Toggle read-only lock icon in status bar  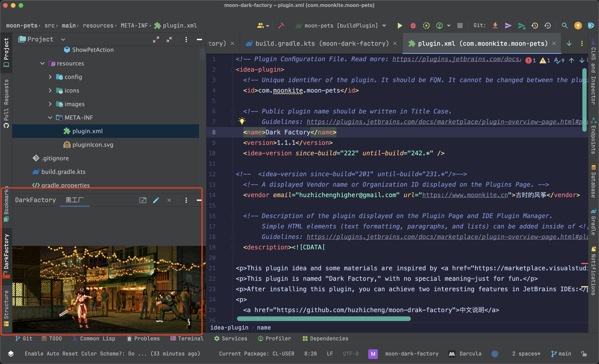[584, 354]
